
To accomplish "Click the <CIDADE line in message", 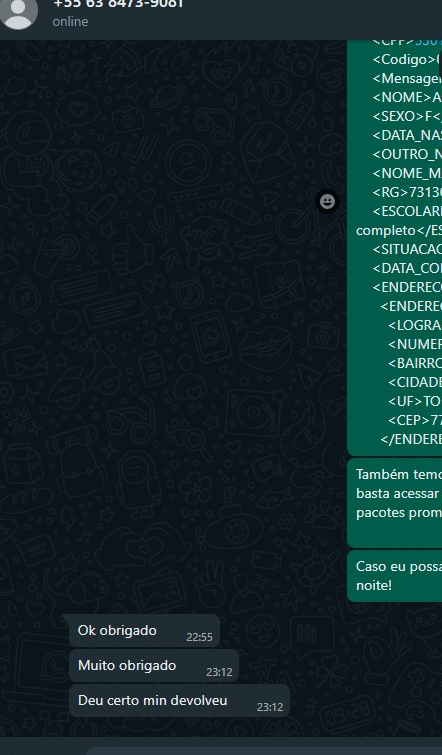I will [x=415, y=382].
